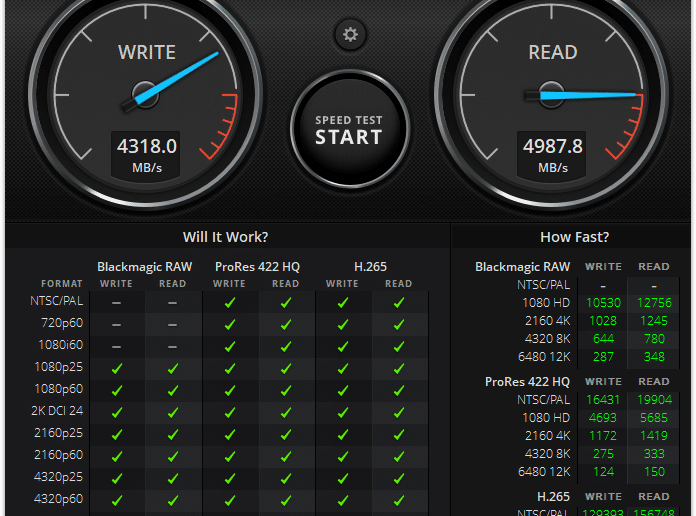Click the 4987.8 MB/s read speed readout
Viewport: 696px width, 516px height.
552,155
